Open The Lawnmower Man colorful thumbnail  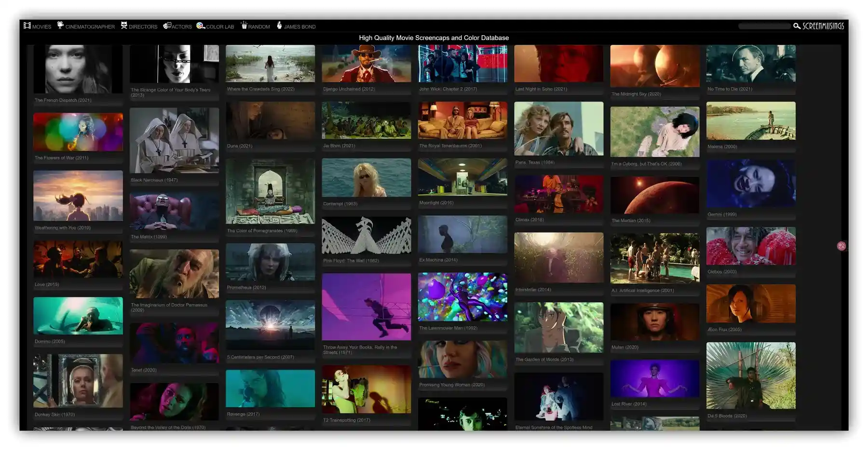462,297
